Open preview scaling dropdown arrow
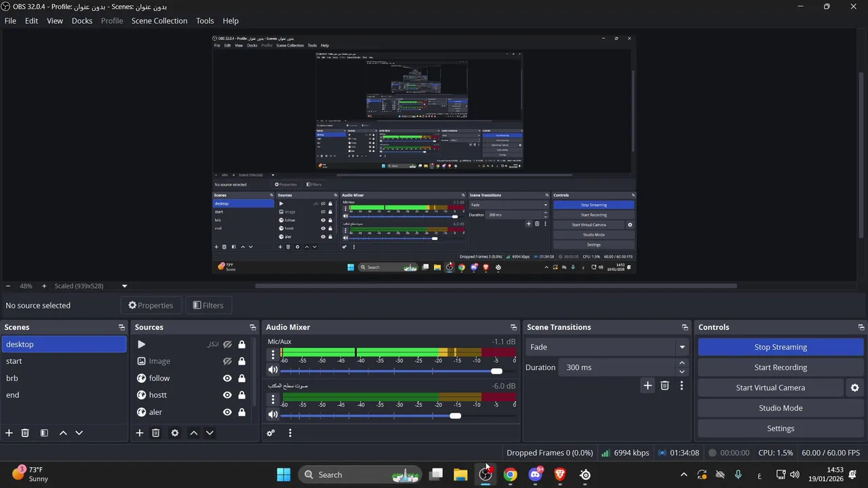Viewport: 868px width, 488px height. coord(124,286)
